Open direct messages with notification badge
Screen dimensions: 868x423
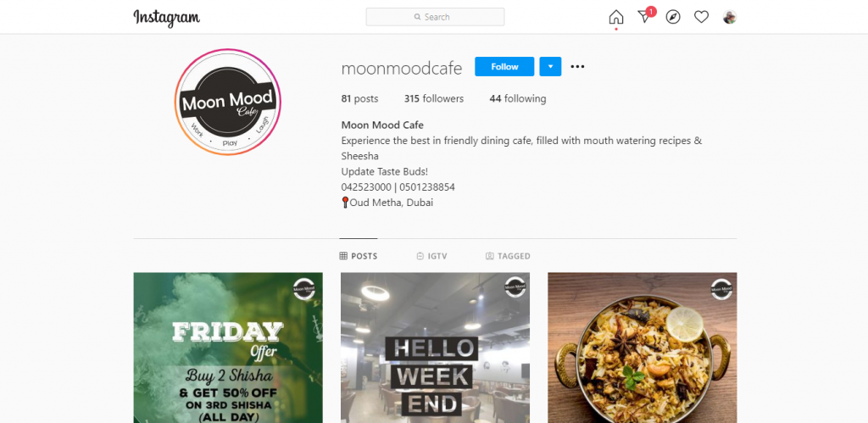click(645, 16)
